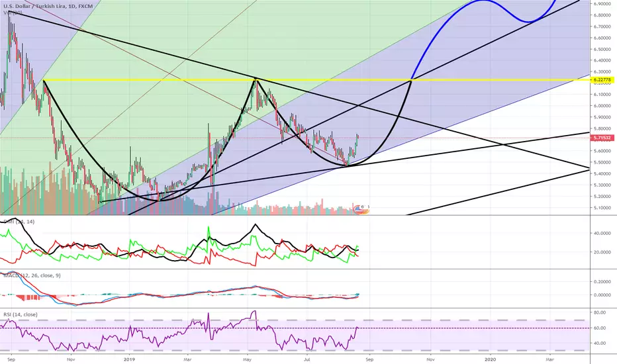Image resolution: width=617 pixels, height=364 pixels.
Task: Select the yellow horizontal line at 6.22778
Action: pyautogui.click(x=315, y=80)
